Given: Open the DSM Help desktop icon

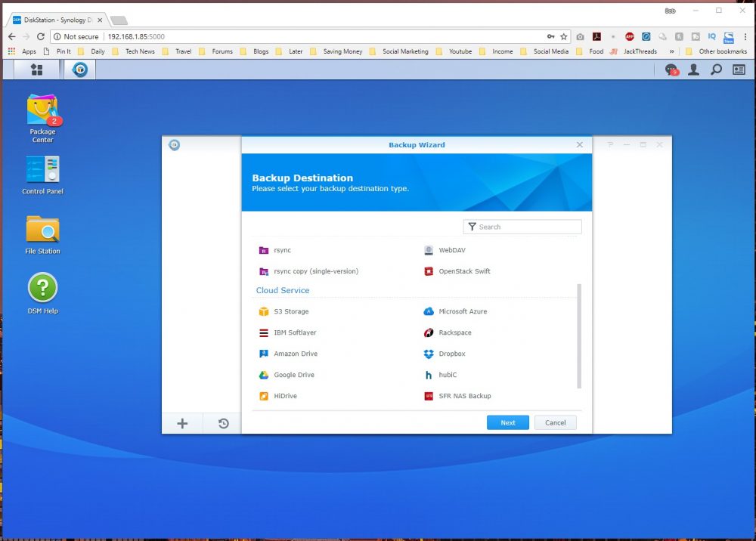Looking at the screenshot, I should (42, 293).
